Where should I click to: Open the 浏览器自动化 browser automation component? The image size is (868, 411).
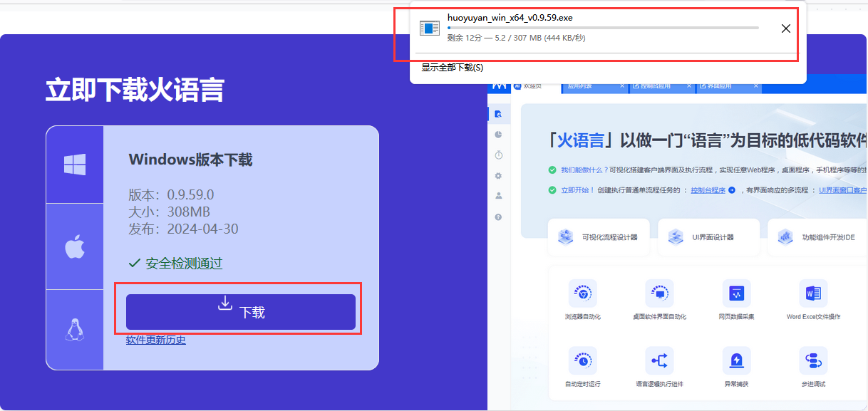pyautogui.click(x=582, y=293)
